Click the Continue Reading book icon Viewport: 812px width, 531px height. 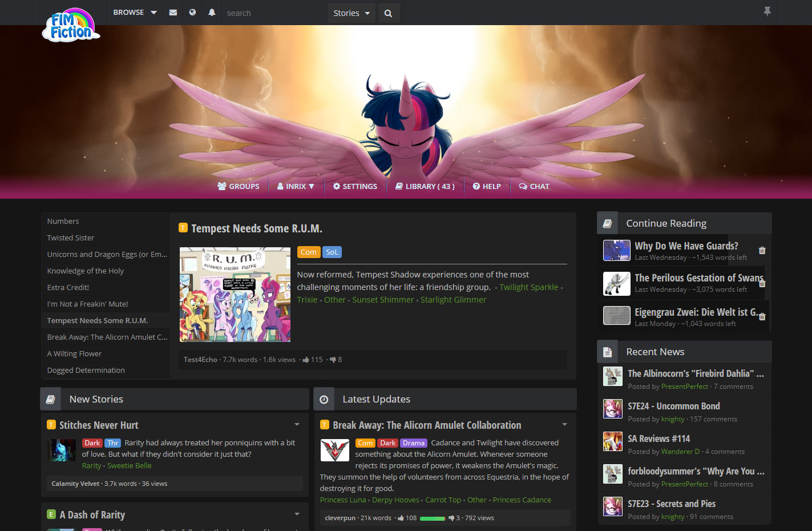coord(607,223)
